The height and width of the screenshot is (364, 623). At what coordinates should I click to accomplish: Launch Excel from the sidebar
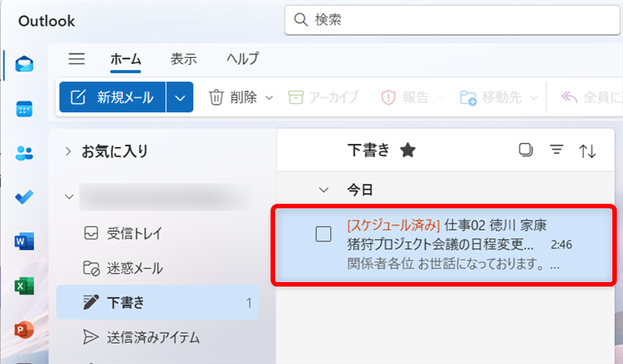coord(24,286)
